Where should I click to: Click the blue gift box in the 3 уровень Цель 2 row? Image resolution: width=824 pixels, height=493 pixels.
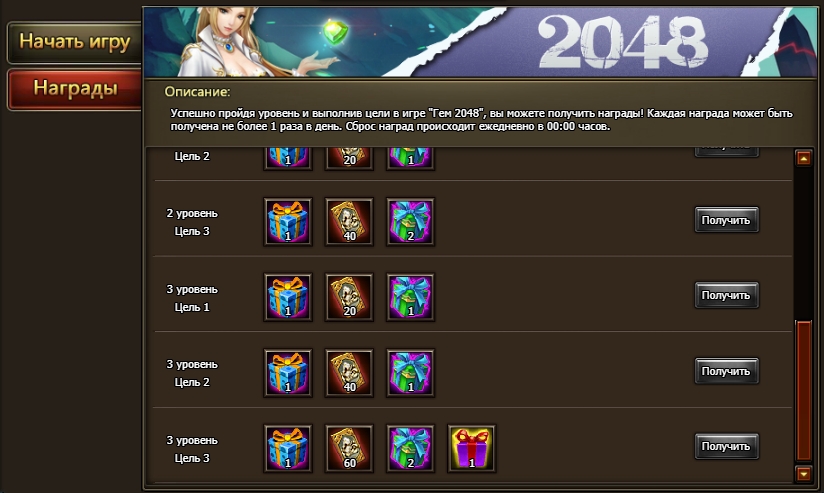pos(287,373)
